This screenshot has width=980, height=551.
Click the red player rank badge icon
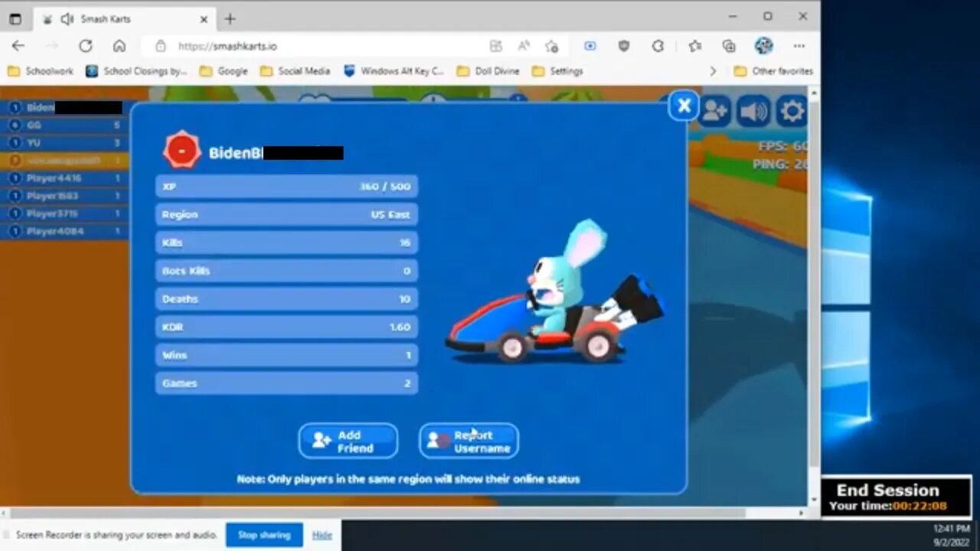(182, 151)
